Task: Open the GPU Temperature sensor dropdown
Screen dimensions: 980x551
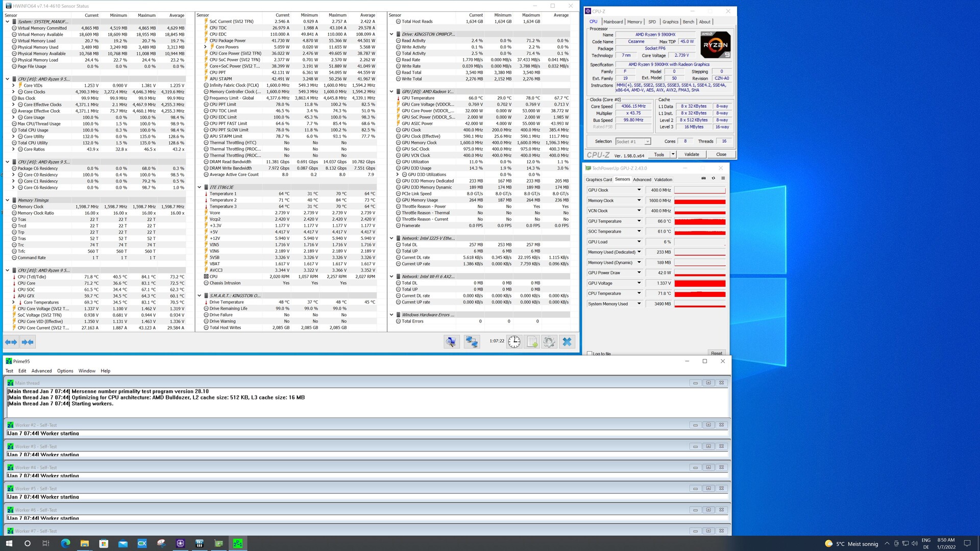Action: point(639,221)
